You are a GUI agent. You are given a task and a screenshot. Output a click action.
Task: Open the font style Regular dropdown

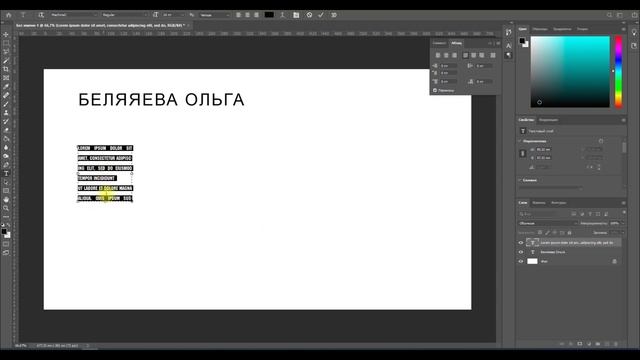click(x=124, y=15)
